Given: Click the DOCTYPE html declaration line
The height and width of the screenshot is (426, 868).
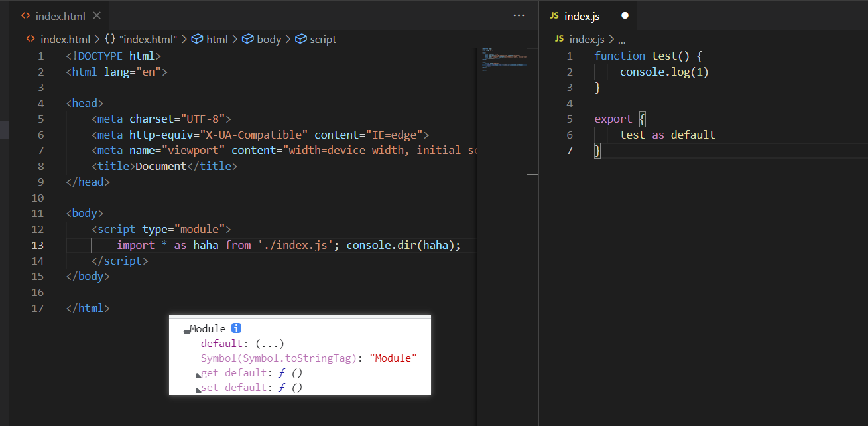Looking at the screenshot, I should [x=113, y=56].
